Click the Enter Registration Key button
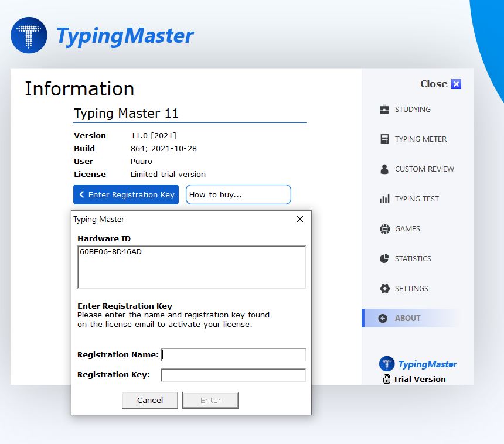This screenshot has height=444, width=504. [126, 194]
